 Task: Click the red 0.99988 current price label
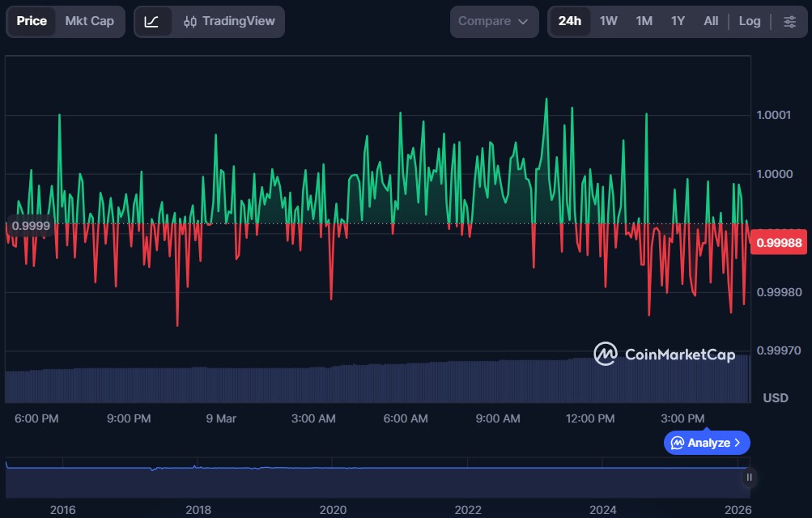[780, 243]
